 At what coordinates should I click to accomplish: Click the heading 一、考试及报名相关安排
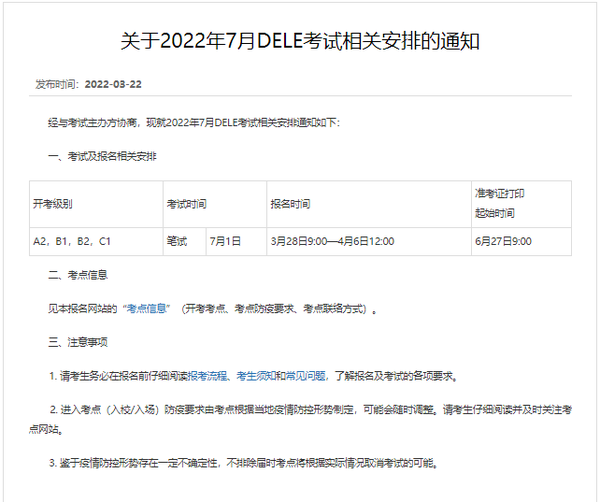102,156
